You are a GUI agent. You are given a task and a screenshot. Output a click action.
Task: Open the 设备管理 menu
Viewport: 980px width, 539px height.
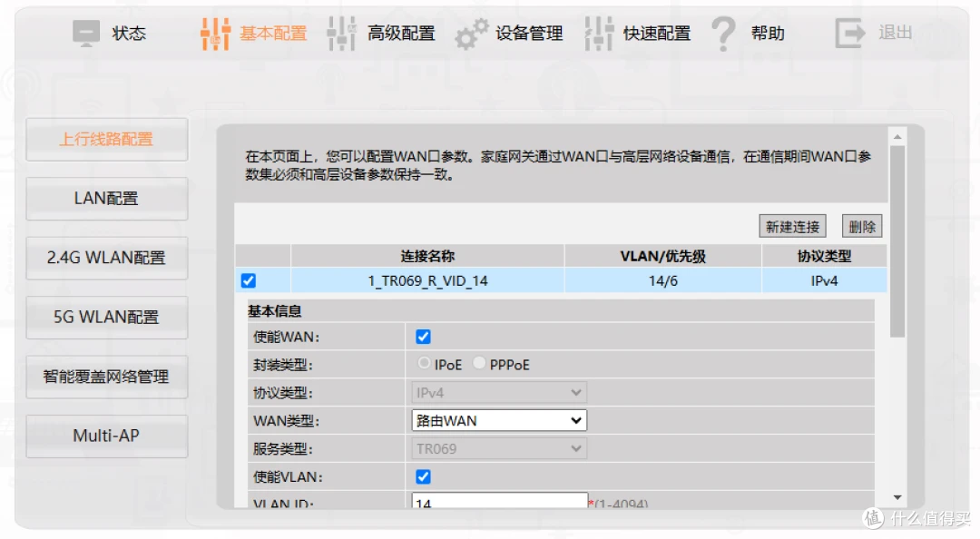tap(529, 34)
